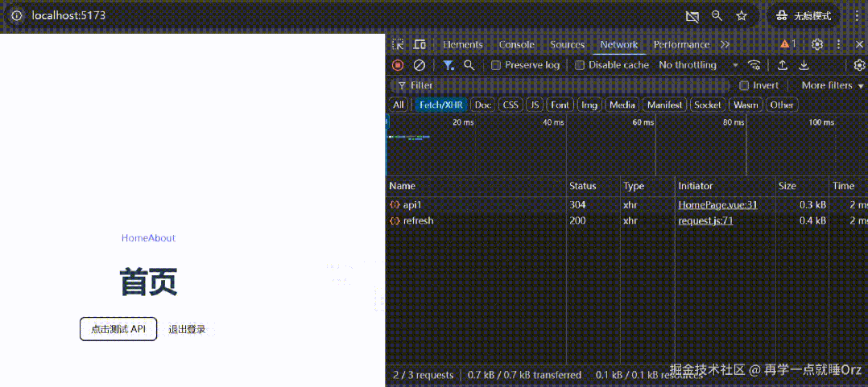Show more DevTools tabs chevron
868x387 pixels.
[725, 44]
